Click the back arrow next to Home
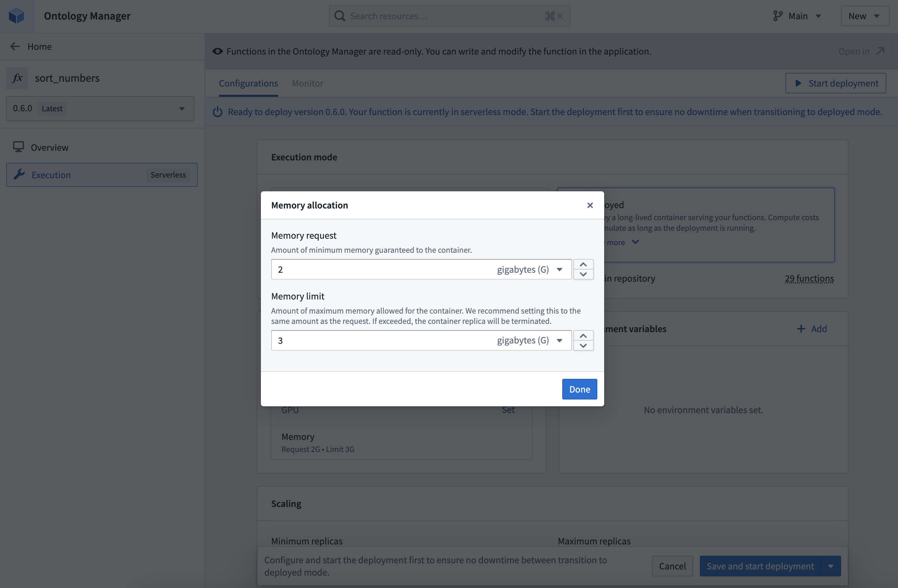898x588 pixels. click(15, 46)
